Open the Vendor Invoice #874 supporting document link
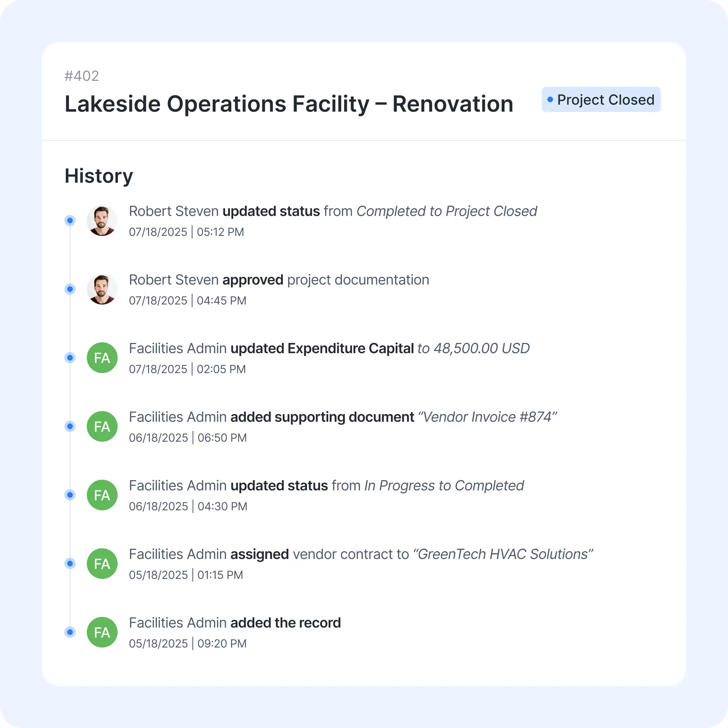Viewport: 728px width, 728px height. [487, 417]
